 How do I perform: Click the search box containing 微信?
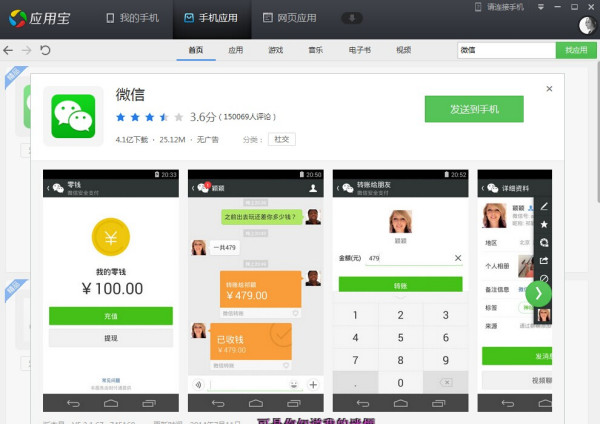coord(506,50)
